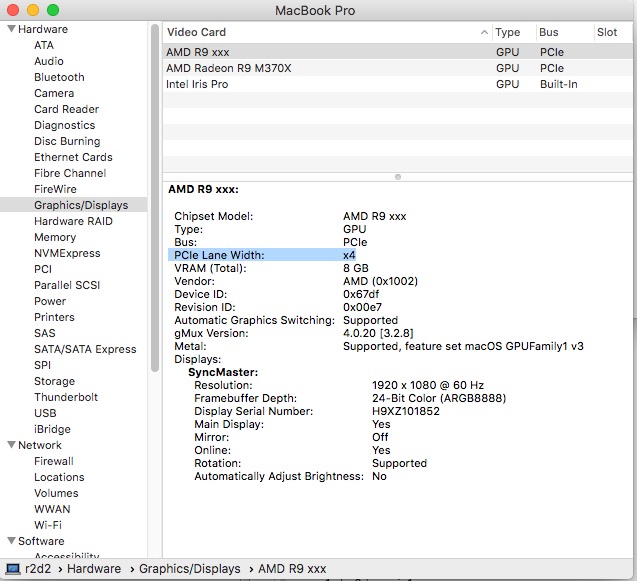Select USB in the sidebar
This screenshot has height=581, width=637.
click(x=45, y=413)
